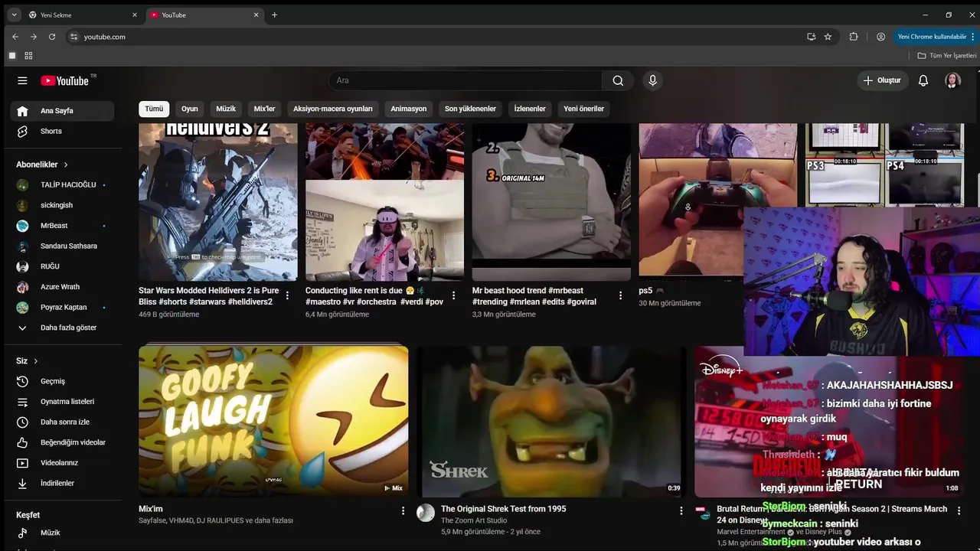
Task: Open options for Original Shrek Test video
Action: tap(681, 510)
